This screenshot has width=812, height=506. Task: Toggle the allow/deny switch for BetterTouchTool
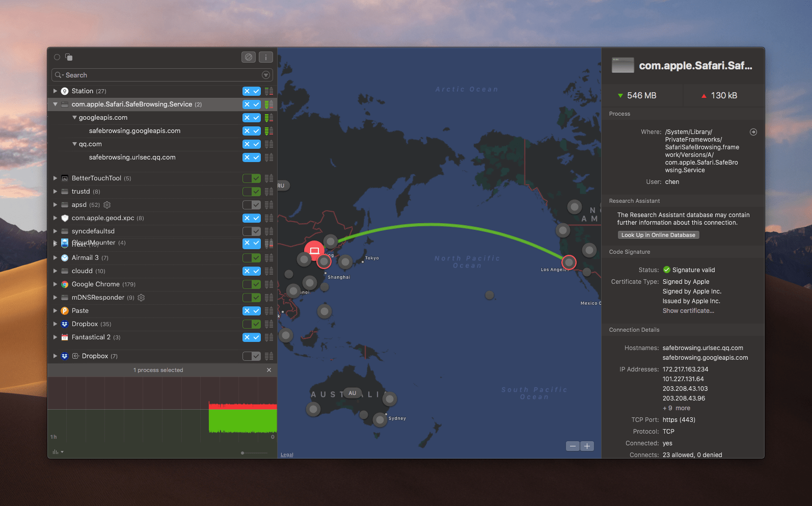tap(252, 178)
